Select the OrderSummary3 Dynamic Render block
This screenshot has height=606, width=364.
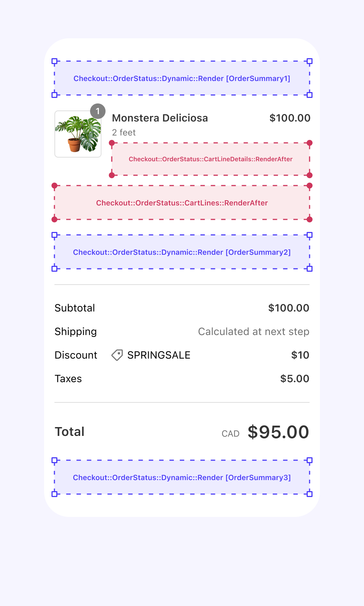pyautogui.click(x=182, y=477)
